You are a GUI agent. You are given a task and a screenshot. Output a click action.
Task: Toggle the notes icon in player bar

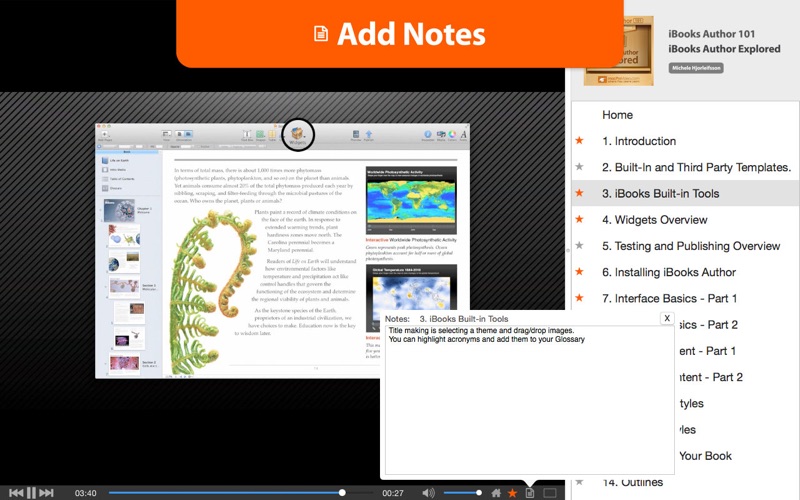(x=530, y=493)
